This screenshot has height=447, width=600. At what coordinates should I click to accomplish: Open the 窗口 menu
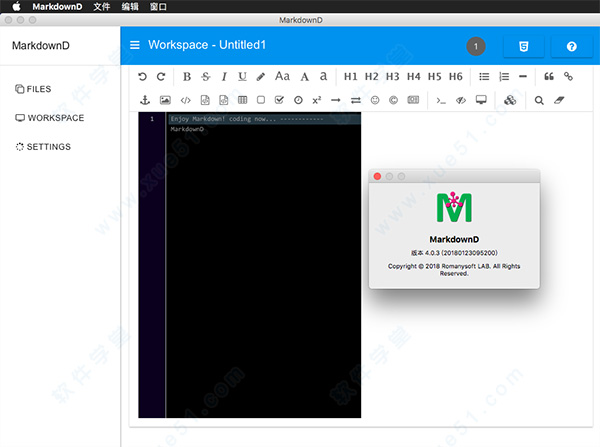click(x=158, y=7)
